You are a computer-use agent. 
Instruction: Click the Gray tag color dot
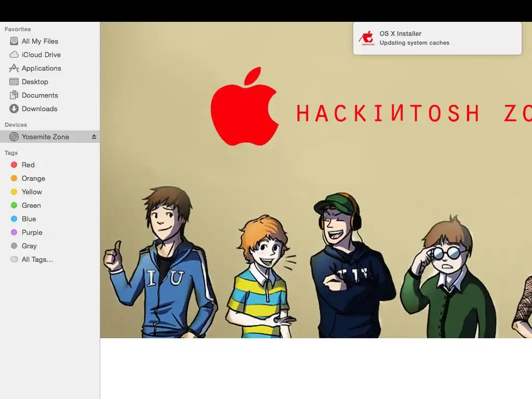click(14, 246)
